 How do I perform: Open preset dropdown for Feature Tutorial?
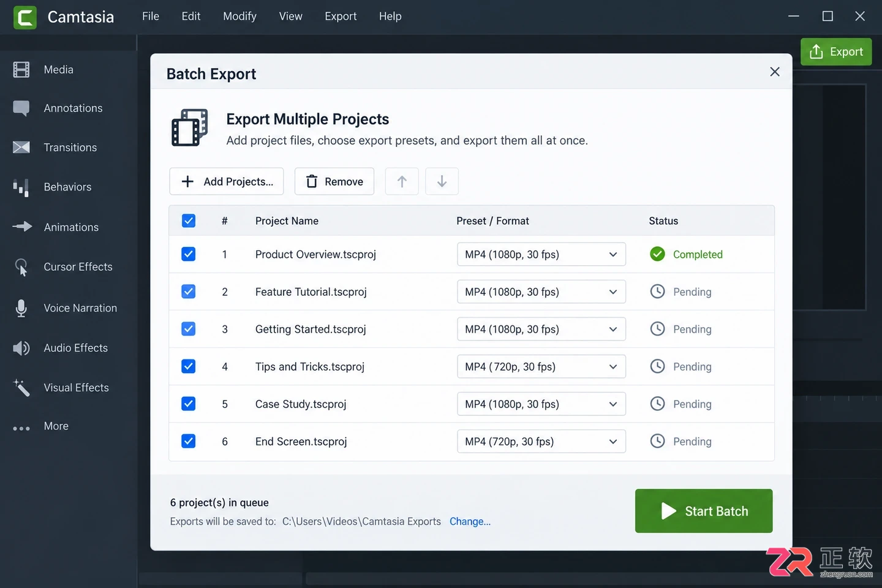pyautogui.click(x=541, y=292)
